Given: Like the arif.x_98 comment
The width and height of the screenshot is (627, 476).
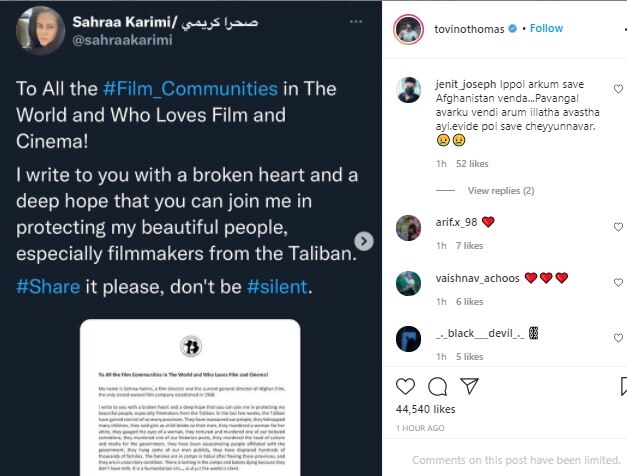Looking at the screenshot, I should click(x=619, y=222).
